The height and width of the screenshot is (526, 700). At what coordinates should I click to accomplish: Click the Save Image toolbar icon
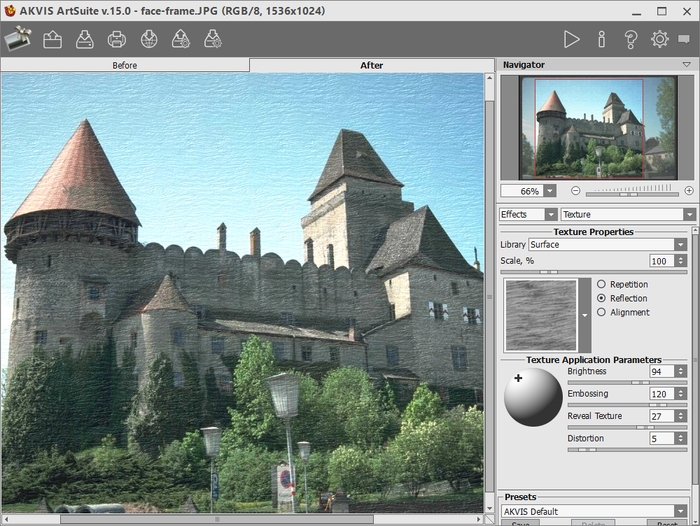(x=84, y=39)
